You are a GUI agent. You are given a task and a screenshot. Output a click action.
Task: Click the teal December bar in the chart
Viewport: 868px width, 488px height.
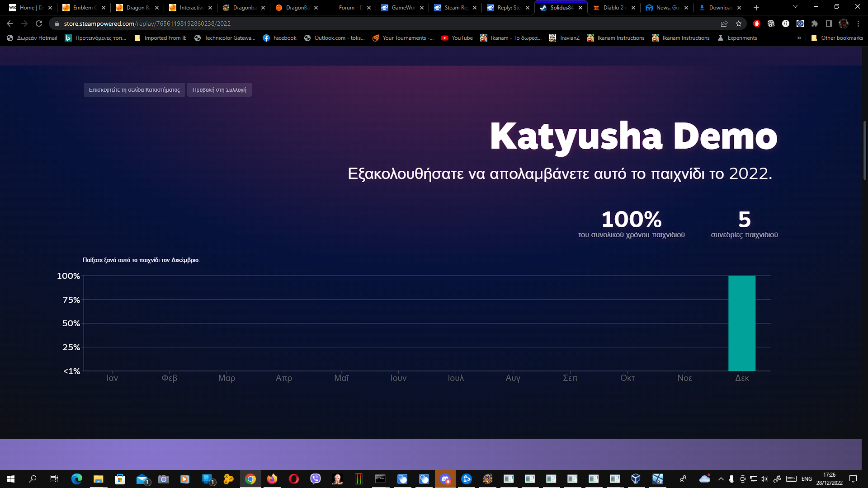742,323
